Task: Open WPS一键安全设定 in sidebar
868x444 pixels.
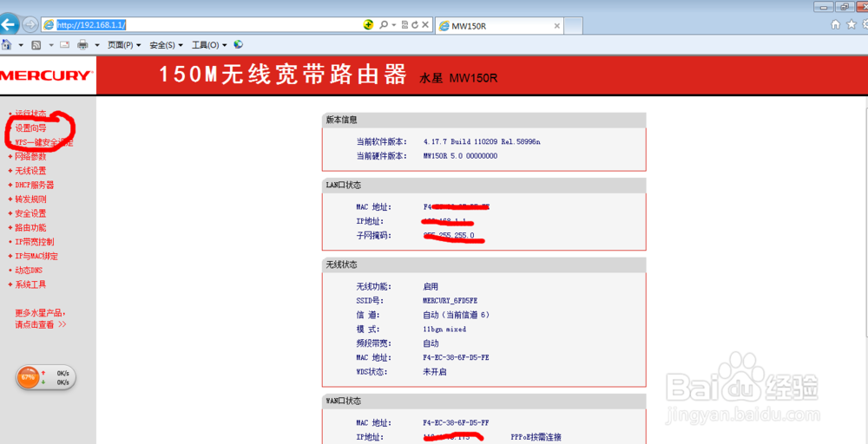Action: [x=43, y=142]
